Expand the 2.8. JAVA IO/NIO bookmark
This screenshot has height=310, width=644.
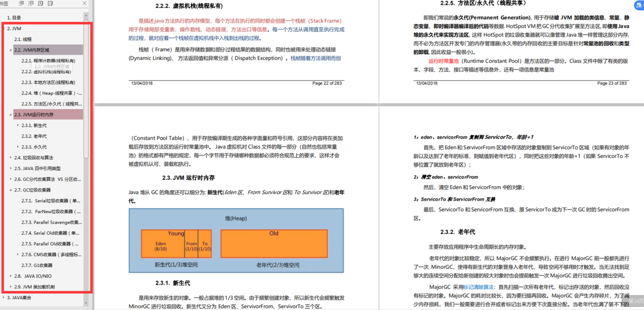(x=10, y=276)
